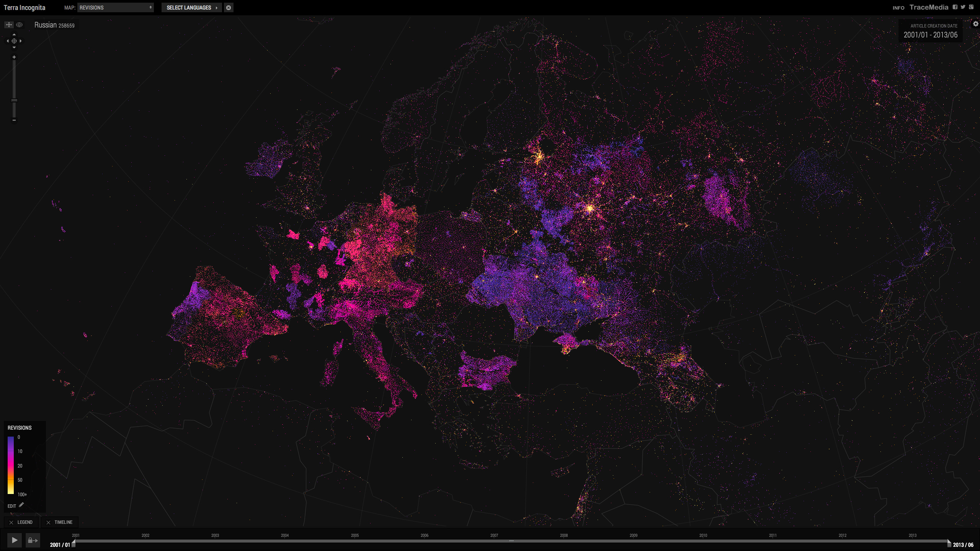Select the flat map pan mode icon
This screenshot has width=980, height=551.
coord(9,25)
